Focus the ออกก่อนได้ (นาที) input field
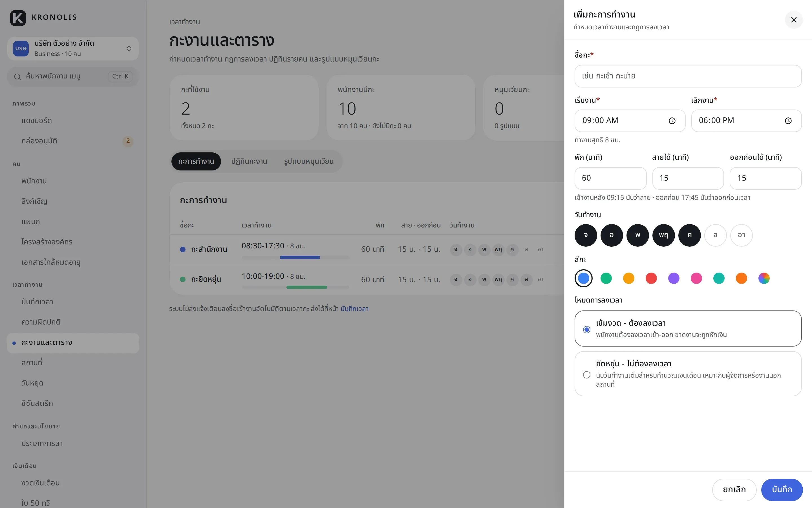Screen dimensions: 812x508 click(x=766, y=178)
